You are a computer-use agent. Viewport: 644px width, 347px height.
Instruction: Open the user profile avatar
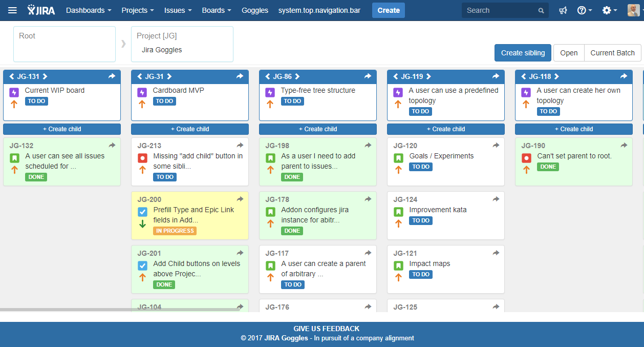[x=633, y=10]
